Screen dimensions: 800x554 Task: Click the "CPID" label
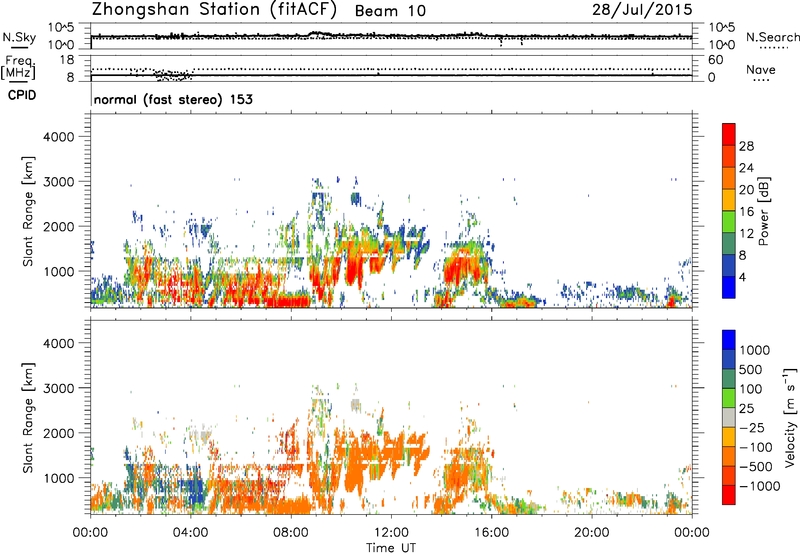(22, 95)
